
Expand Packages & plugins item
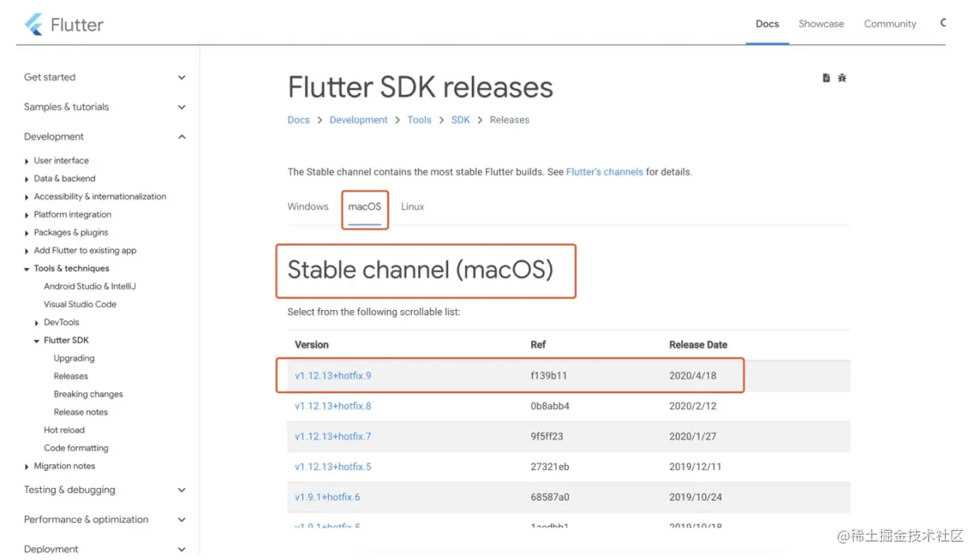27,233
